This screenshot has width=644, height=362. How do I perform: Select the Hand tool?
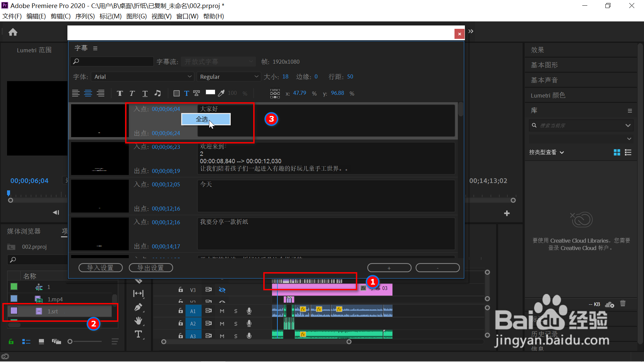coord(138,321)
